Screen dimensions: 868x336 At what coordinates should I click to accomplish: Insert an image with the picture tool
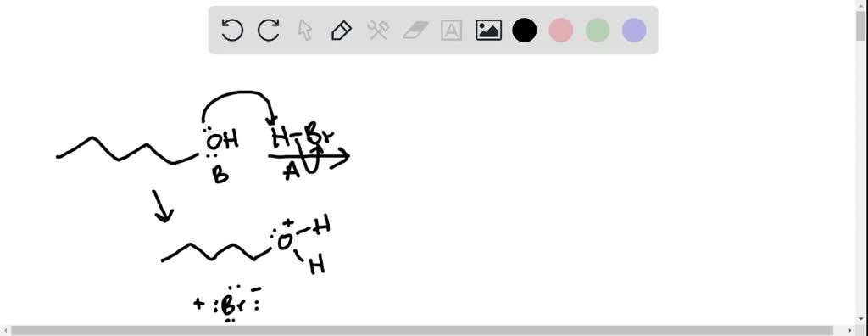click(488, 30)
